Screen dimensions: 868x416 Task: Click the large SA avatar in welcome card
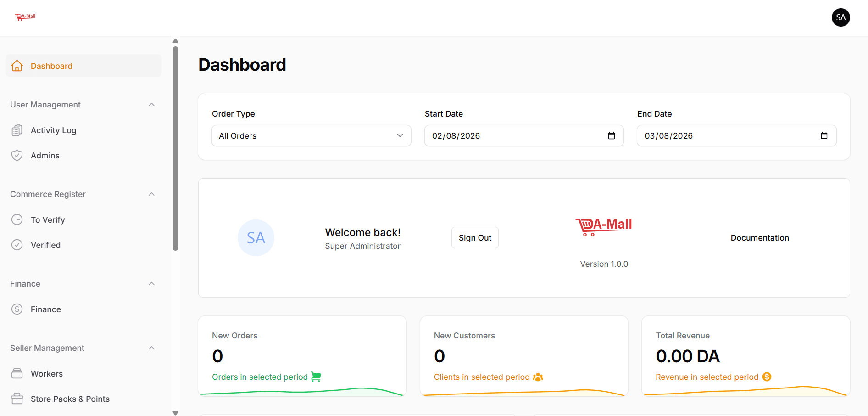pyautogui.click(x=256, y=238)
